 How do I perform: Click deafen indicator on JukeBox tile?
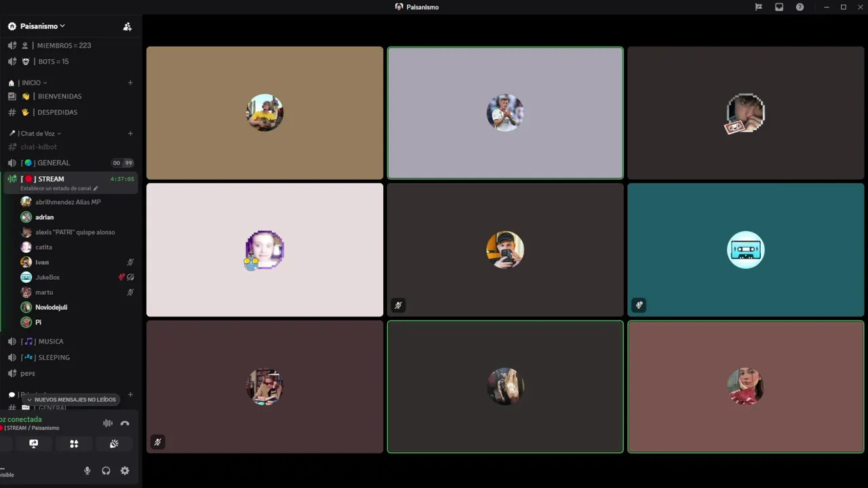pos(639,305)
